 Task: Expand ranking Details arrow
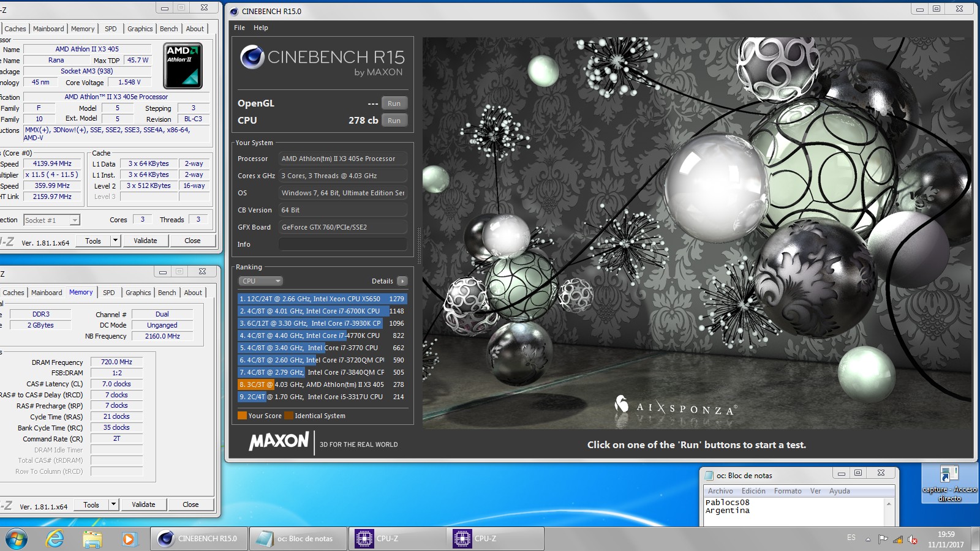pos(402,281)
